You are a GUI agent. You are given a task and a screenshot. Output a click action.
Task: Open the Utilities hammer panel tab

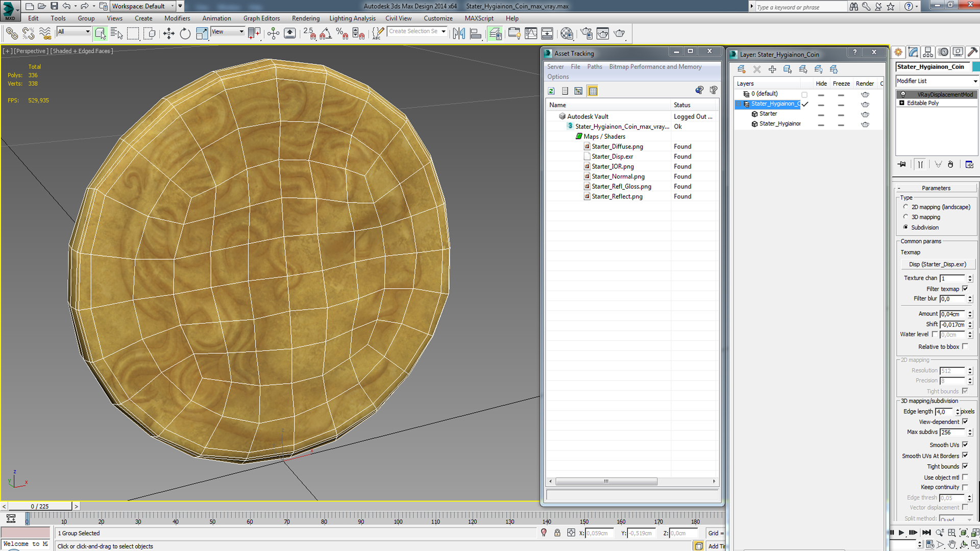coord(972,52)
